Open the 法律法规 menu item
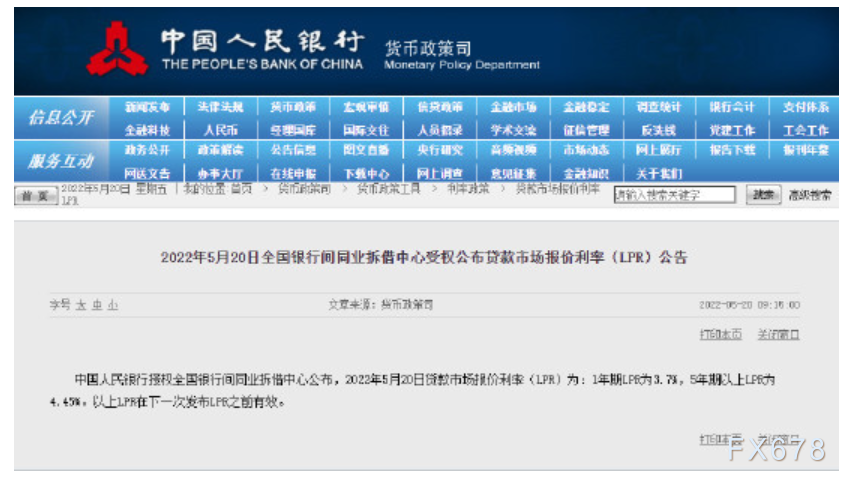Viewport: 856px width, 485px height. 221,107
